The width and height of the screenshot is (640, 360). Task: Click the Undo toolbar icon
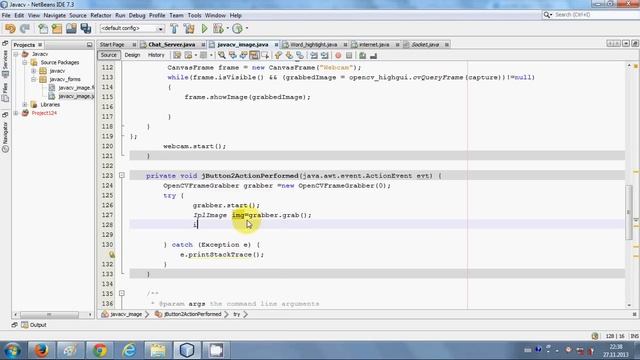click(10, 29)
